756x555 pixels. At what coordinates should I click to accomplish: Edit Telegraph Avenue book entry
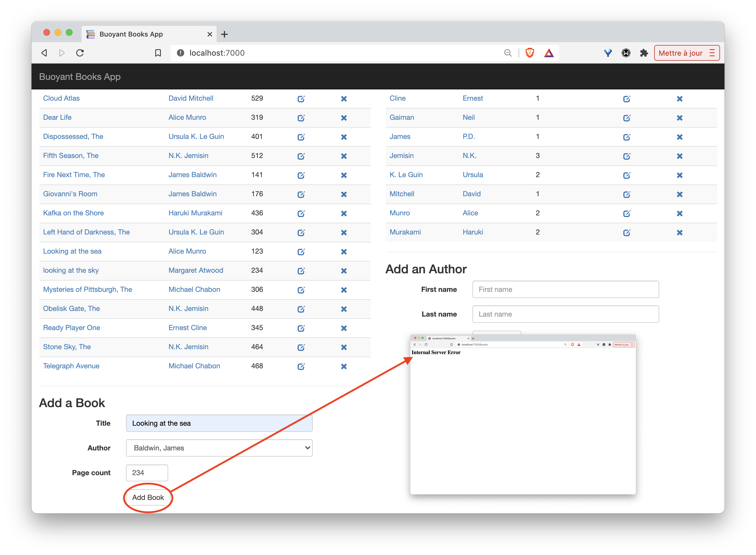(301, 367)
